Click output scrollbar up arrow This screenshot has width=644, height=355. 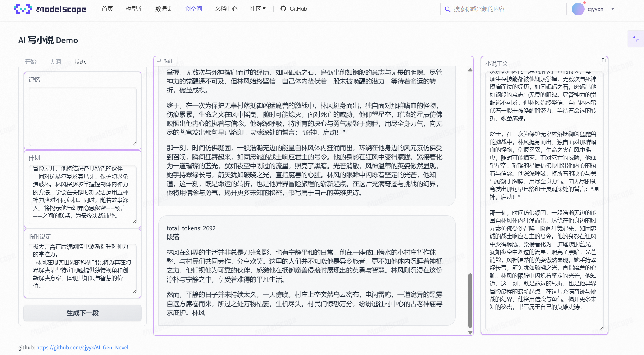click(470, 70)
